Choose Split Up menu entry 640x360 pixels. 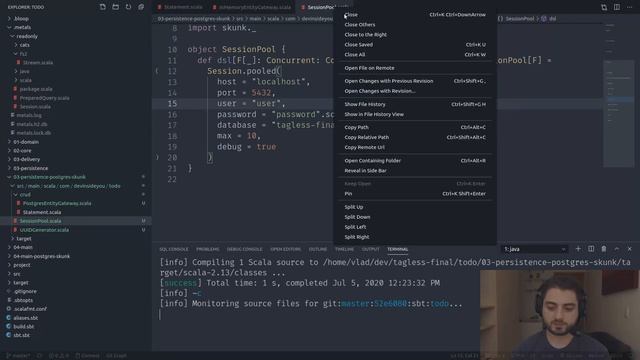tap(415, 207)
